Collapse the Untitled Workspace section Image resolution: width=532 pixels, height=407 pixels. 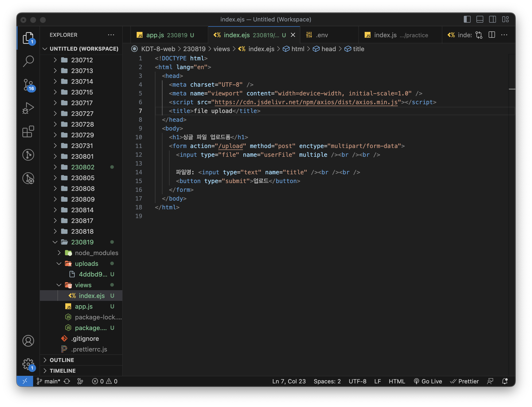coord(81,49)
